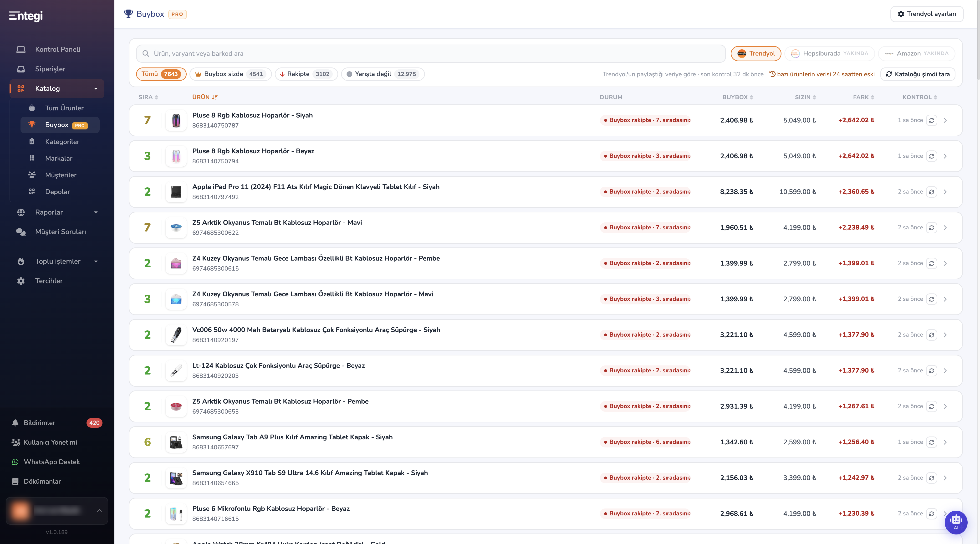Screen dimensions: 980x544
Task: Refresh the Apple iPad Pro 11 row
Action: click(932, 192)
